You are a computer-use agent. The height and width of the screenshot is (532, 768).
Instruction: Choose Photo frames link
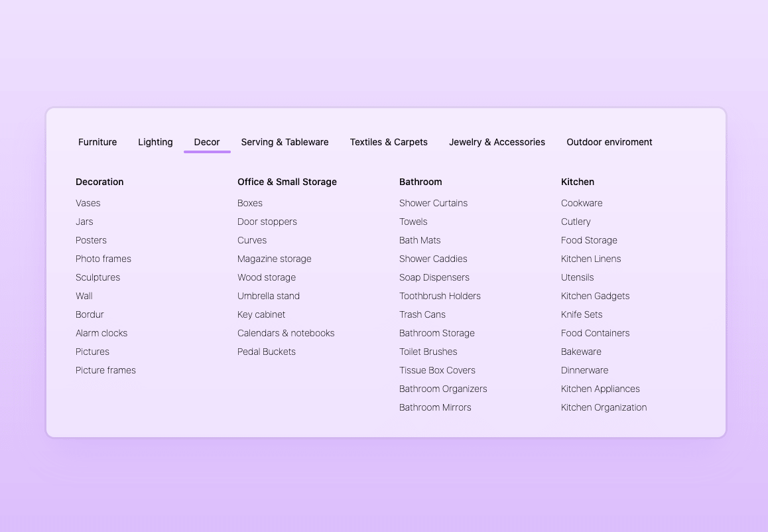(x=103, y=259)
